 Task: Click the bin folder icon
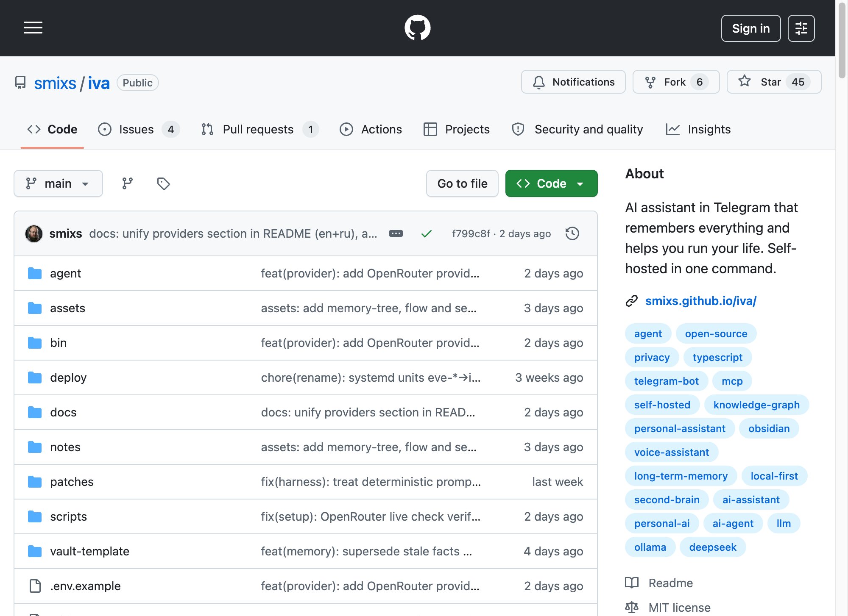tap(35, 343)
